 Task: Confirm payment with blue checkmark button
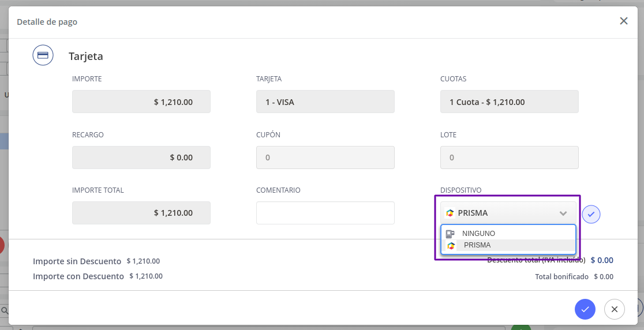[585, 309]
